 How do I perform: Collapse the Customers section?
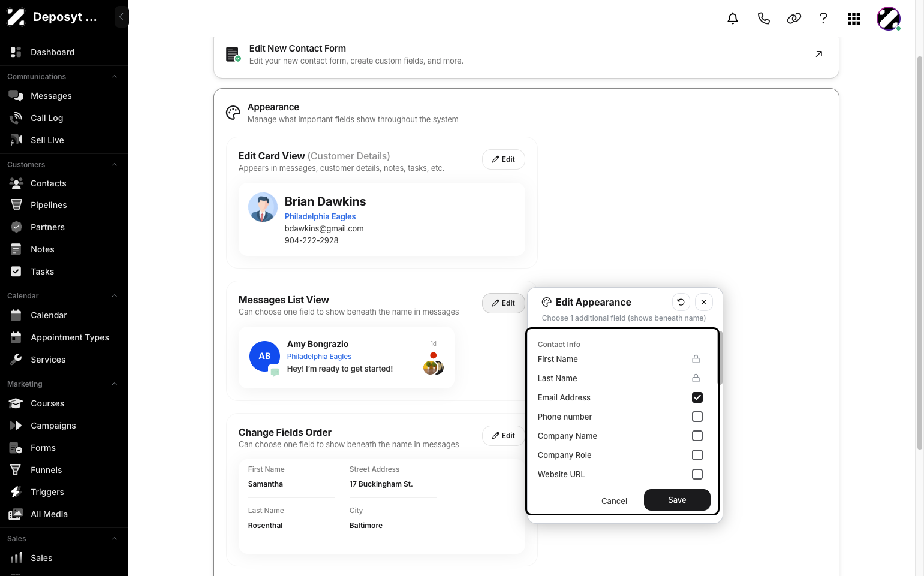click(115, 165)
